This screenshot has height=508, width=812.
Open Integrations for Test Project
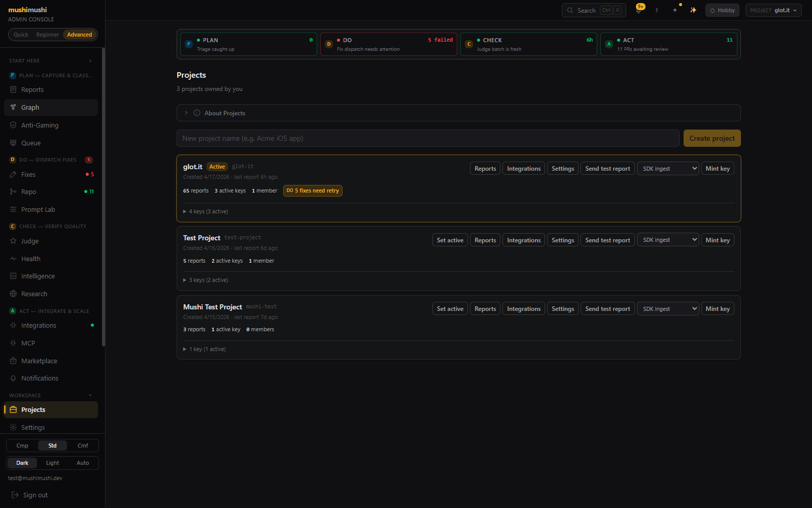[524, 240]
